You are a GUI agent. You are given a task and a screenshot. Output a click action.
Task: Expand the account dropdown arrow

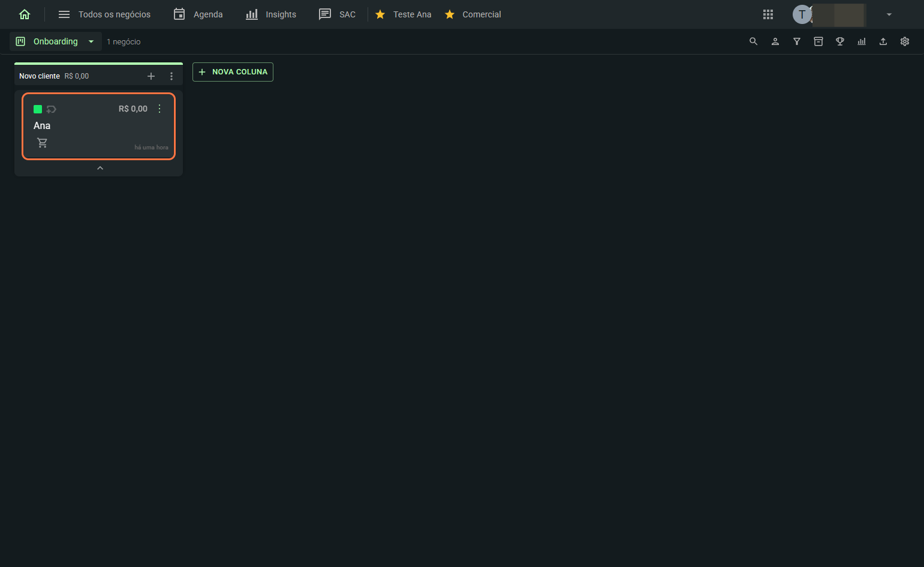click(889, 14)
